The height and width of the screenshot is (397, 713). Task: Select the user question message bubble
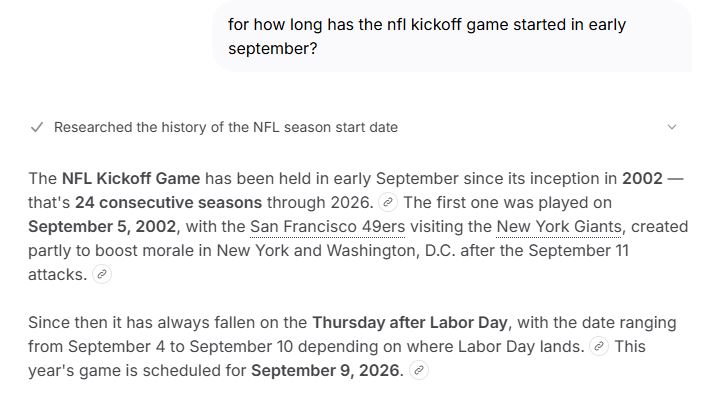coord(452,36)
